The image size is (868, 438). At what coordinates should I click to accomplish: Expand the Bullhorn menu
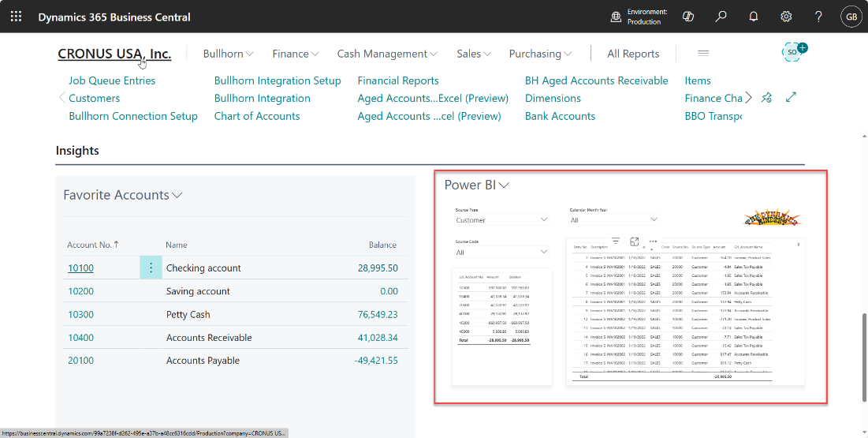[x=228, y=54]
